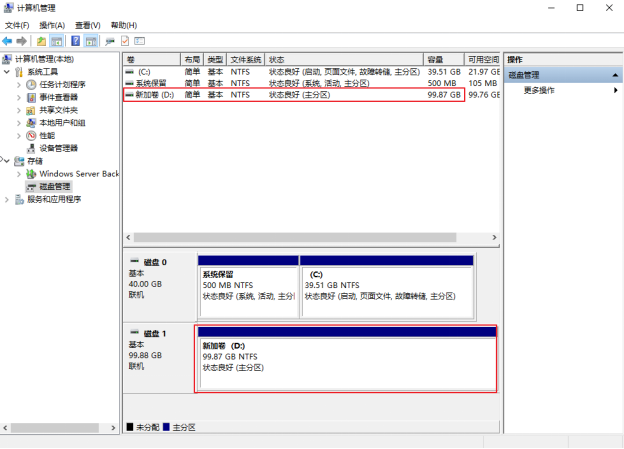The width and height of the screenshot is (624, 449).
Task: Expand the 服务和应用程序 node
Action: pos(7,199)
